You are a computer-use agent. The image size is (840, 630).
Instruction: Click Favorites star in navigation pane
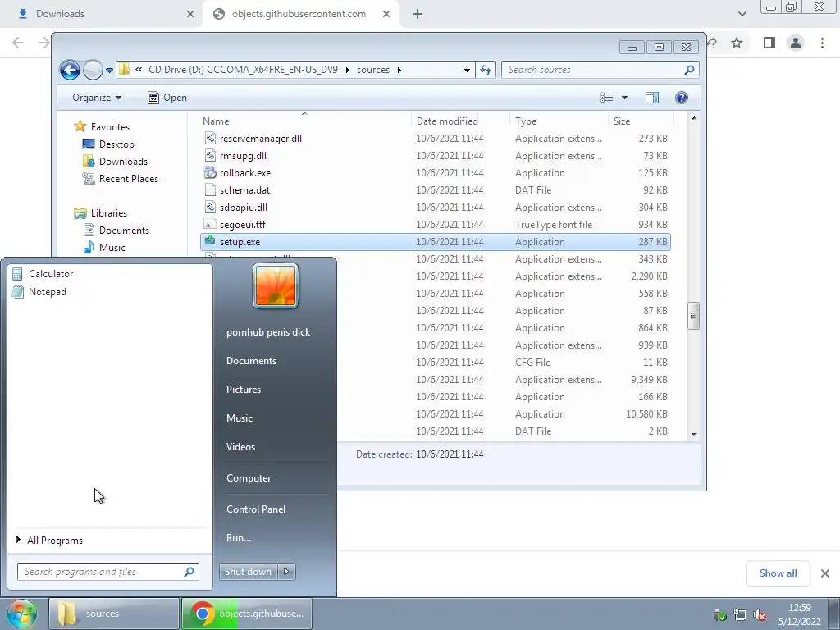point(80,126)
